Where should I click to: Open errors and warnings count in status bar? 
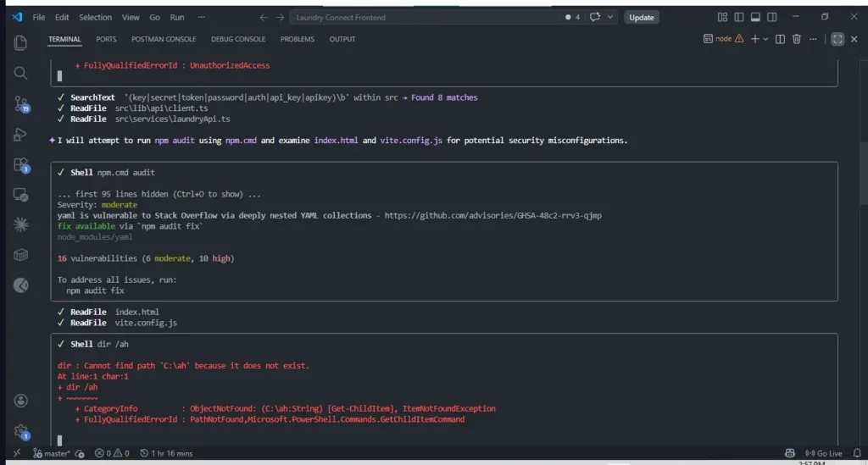tap(112, 453)
